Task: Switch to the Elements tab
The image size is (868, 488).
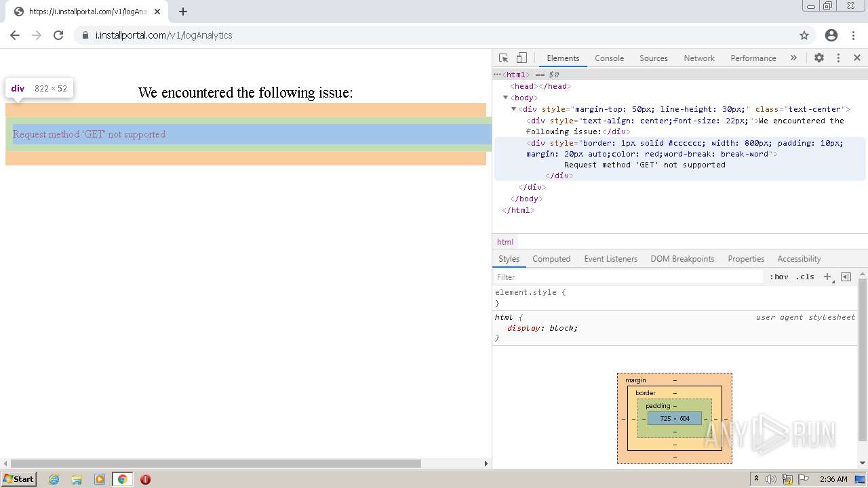Action: click(563, 58)
